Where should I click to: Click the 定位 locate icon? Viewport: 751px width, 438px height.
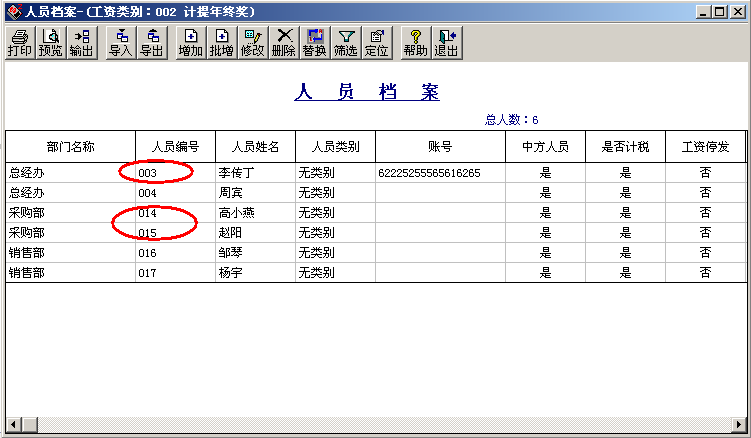[x=377, y=43]
